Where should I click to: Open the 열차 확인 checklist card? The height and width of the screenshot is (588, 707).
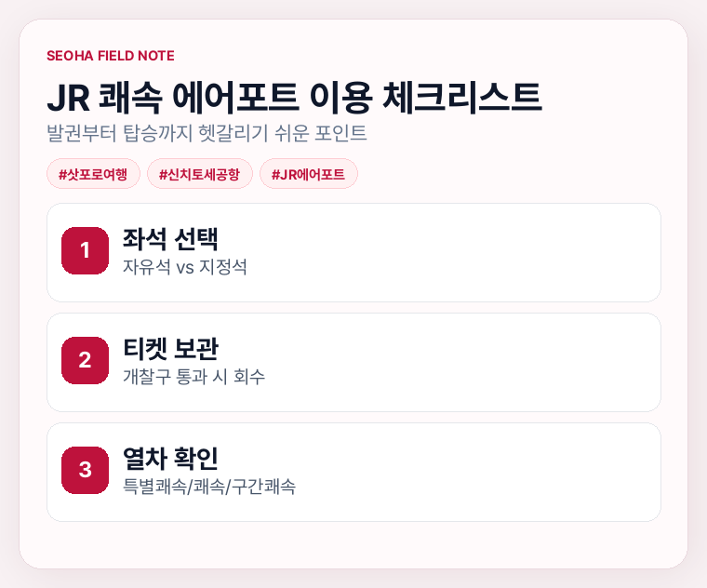point(353,472)
